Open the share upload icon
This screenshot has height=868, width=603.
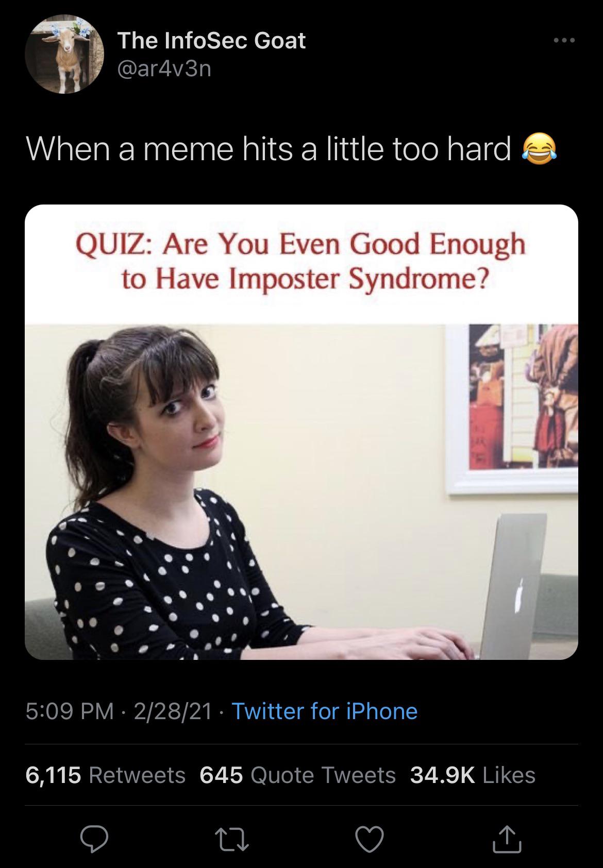tap(508, 839)
